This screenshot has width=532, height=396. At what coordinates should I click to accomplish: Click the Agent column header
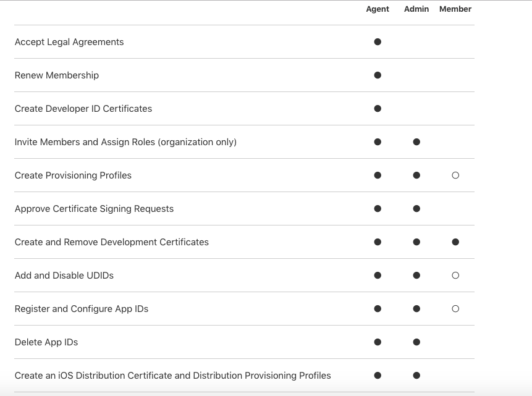[378, 9]
